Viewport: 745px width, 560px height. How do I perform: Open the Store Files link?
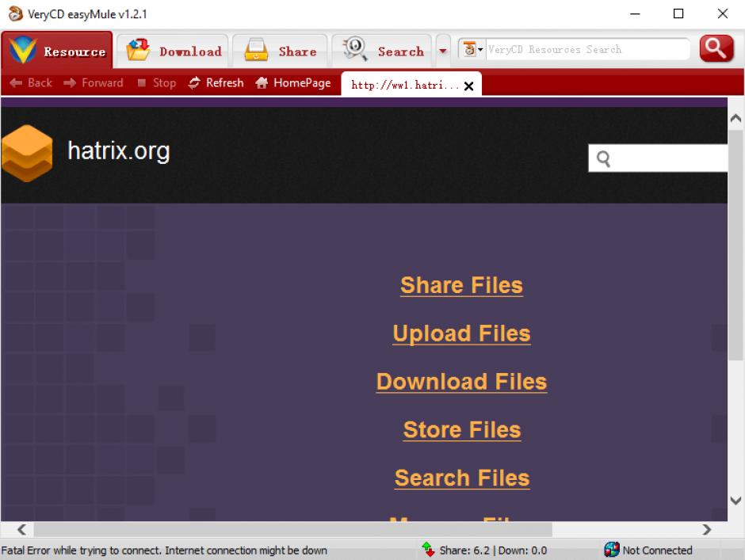coord(462,430)
